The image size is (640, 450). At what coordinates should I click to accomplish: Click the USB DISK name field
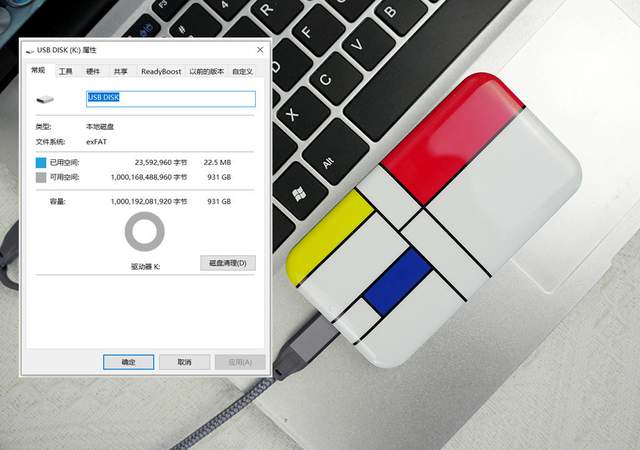pos(171,99)
